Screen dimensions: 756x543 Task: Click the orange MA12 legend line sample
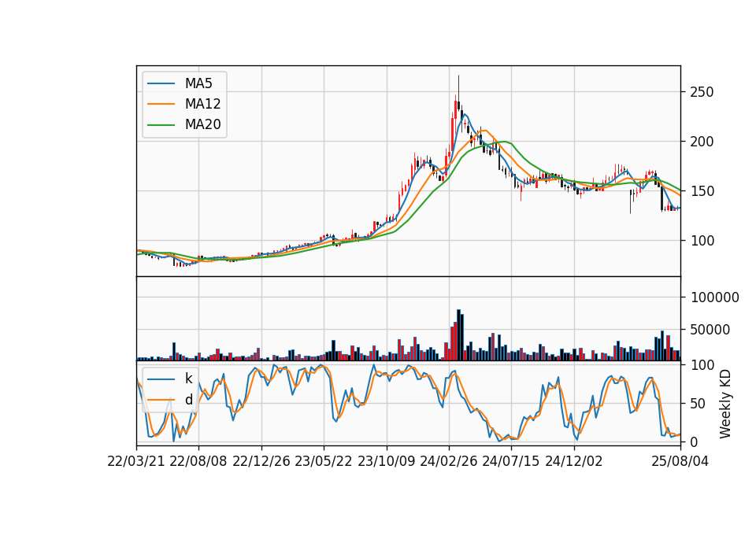tap(161, 104)
